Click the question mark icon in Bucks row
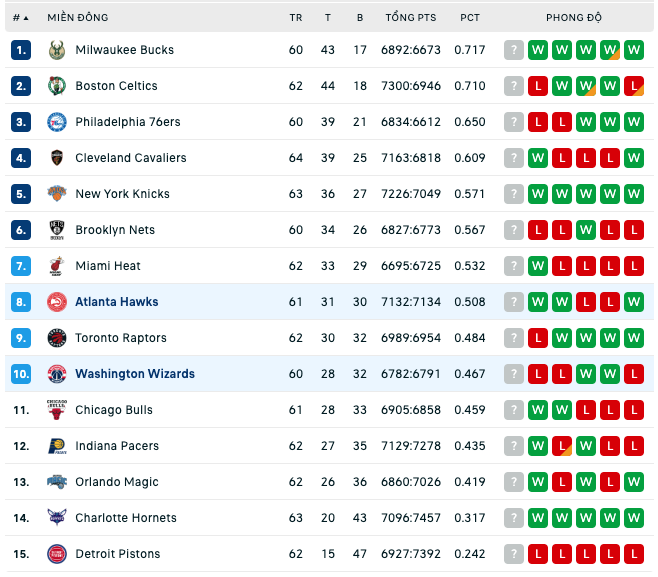This screenshot has width=658, height=577. point(514,50)
